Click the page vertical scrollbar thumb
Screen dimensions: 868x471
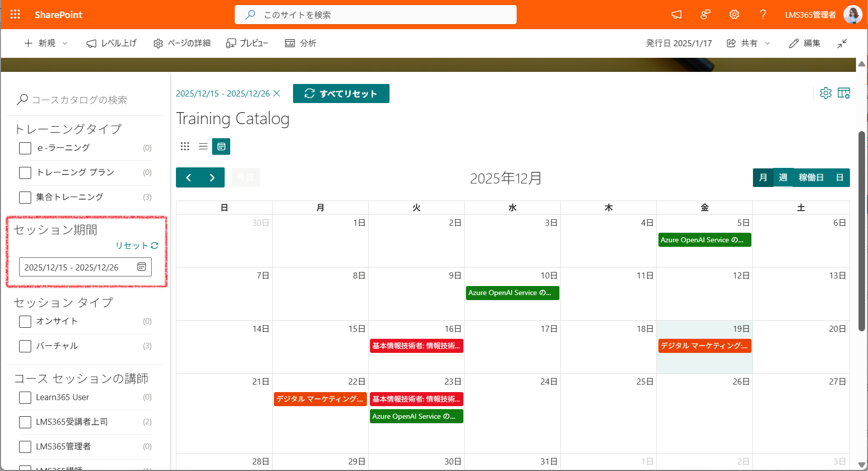point(861,231)
